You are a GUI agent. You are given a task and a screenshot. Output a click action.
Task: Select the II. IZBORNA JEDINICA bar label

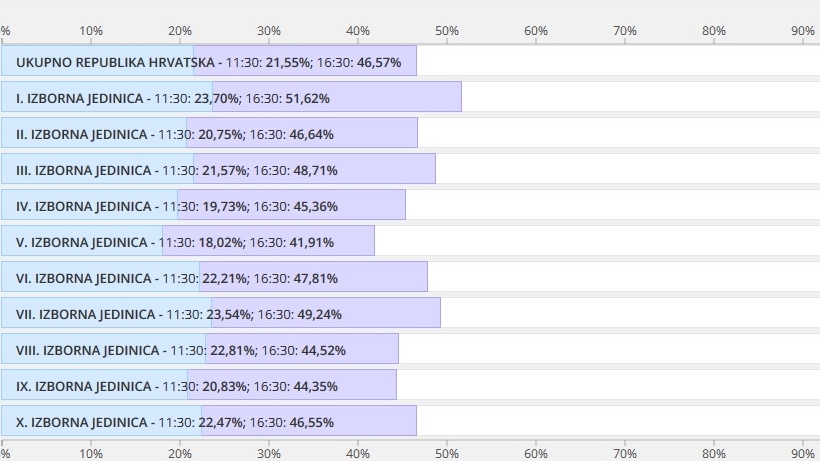83,134
